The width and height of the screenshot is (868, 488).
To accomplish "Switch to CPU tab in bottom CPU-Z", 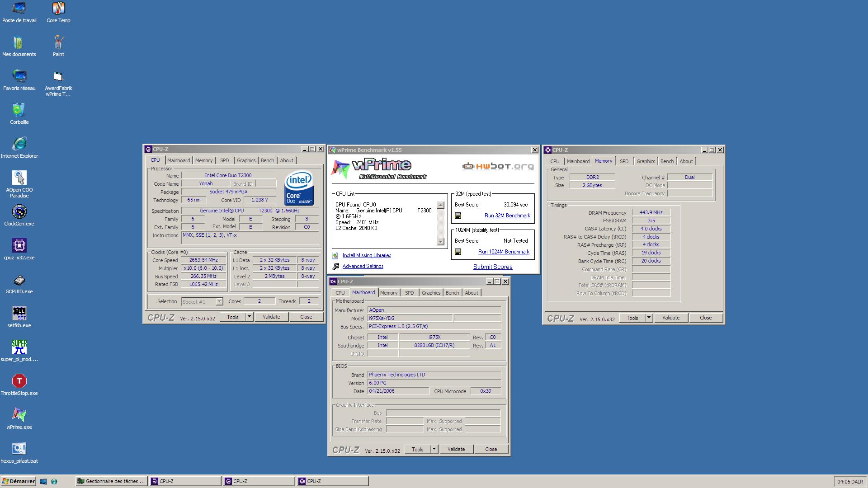I will click(340, 293).
